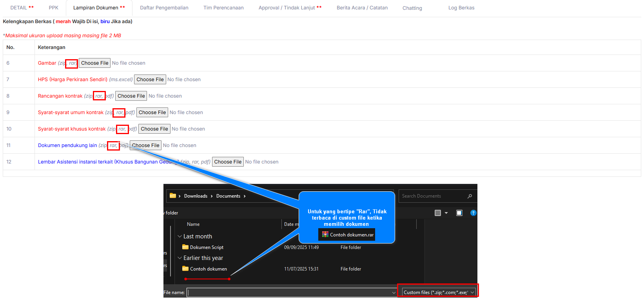Open the Tim Perencanaan tab
Viewport: 644px width, 307px height.
point(223,8)
